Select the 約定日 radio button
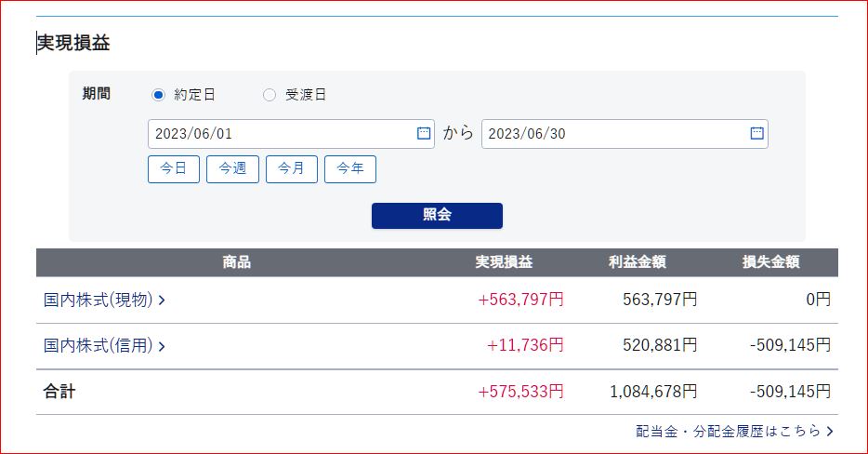The width and height of the screenshot is (868, 454). (x=158, y=94)
